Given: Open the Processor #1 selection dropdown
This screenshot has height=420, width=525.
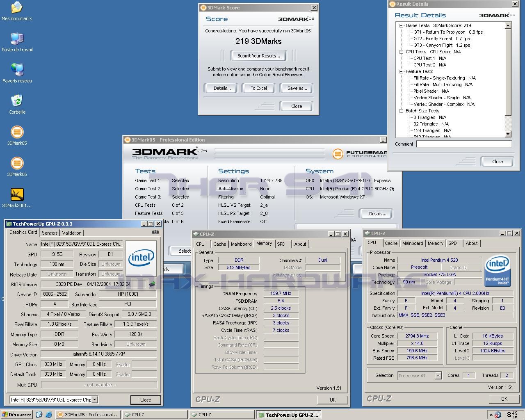Looking at the screenshot, I should pos(438,375).
